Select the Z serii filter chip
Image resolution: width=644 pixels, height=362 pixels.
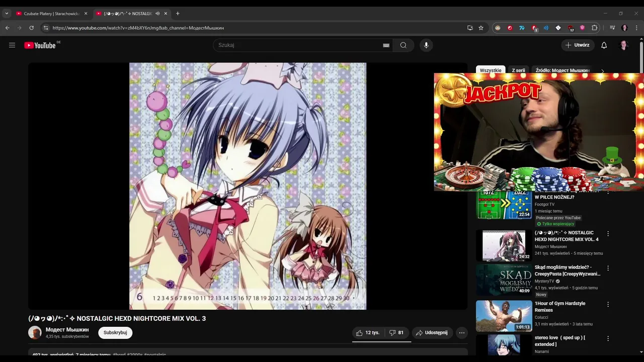518,70
